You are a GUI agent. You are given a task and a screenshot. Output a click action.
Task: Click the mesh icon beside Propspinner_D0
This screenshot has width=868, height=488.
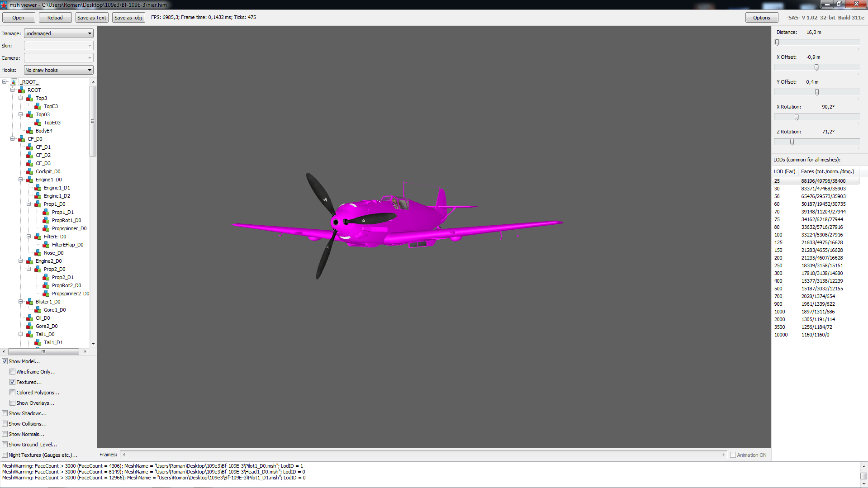tap(46, 228)
